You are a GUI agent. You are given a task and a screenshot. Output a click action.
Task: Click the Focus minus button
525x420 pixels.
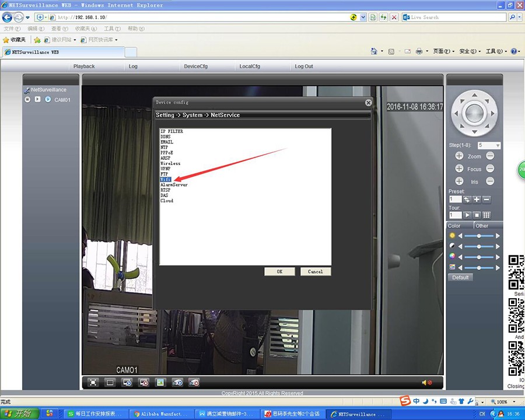[490, 169]
